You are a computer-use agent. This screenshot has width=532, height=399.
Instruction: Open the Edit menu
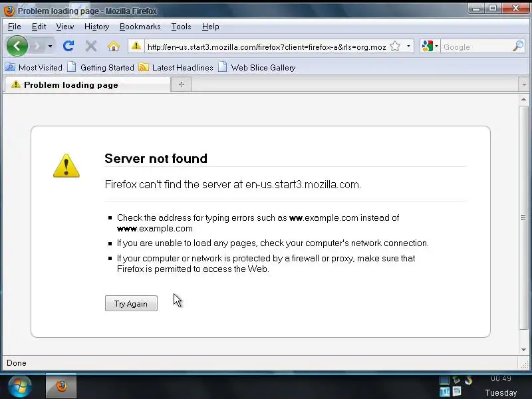pos(39,27)
